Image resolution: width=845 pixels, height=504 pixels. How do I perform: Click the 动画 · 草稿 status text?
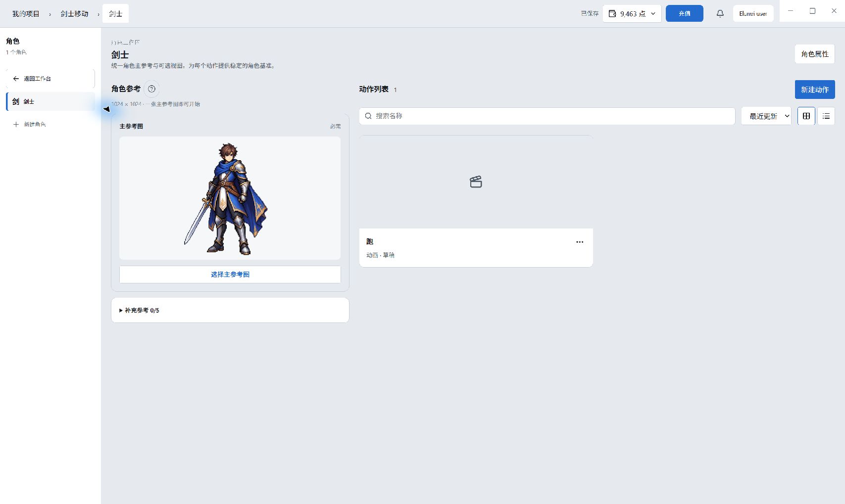click(380, 255)
